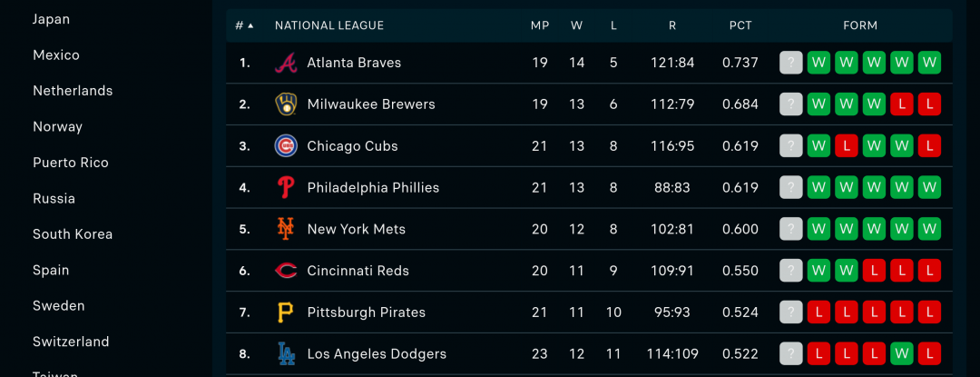Sort standings by the # rank column
Screen dimensions: 980x377
coord(244,25)
